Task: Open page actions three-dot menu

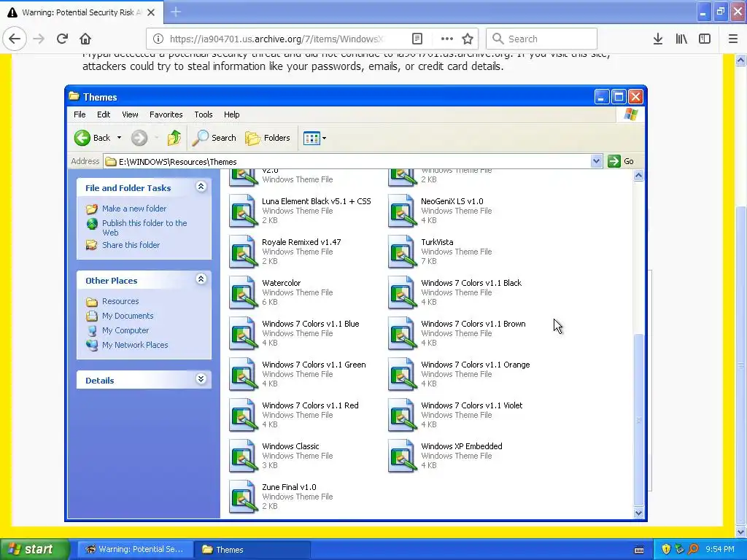Action: 447,39
